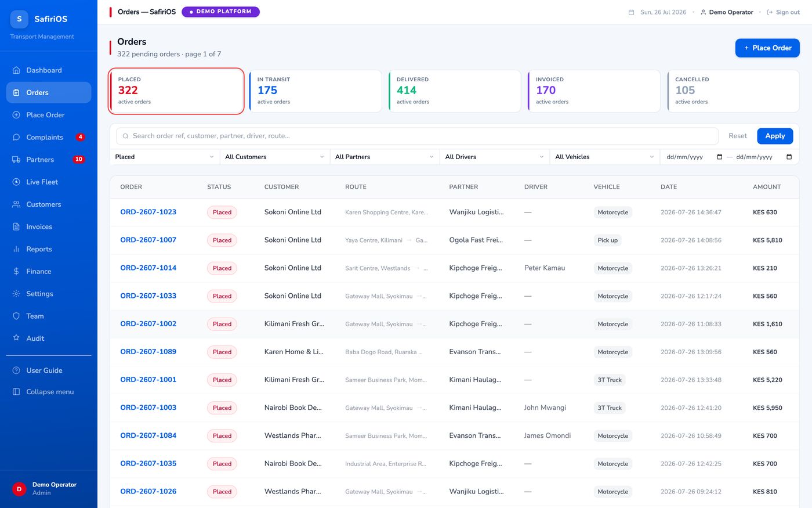Click the Collapse menu panel icon
The height and width of the screenshot is (508, 812).
tap(16, 392)
